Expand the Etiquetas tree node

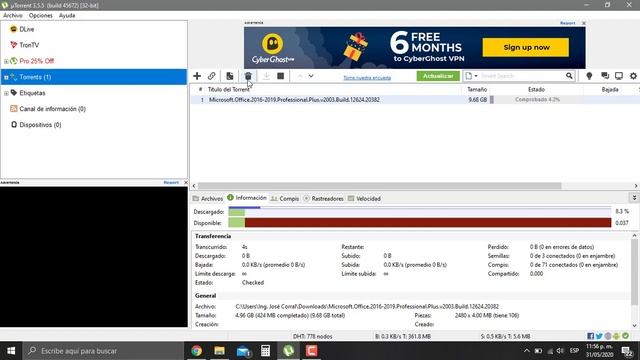point(6,93)
